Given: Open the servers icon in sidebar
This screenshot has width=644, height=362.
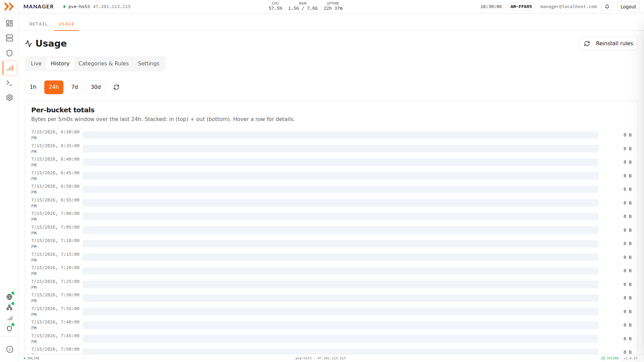Looking at the screenshot, I should (9, 38).
